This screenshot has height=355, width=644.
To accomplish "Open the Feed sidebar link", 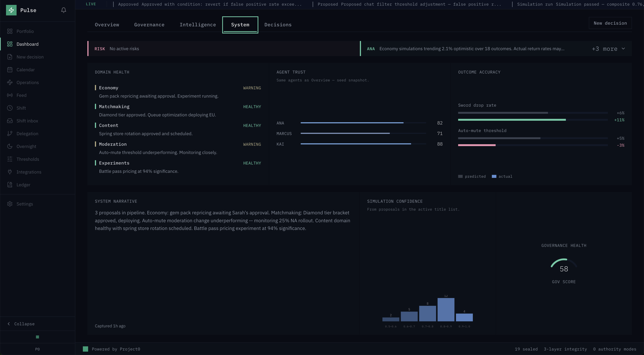I will [38, 95].
